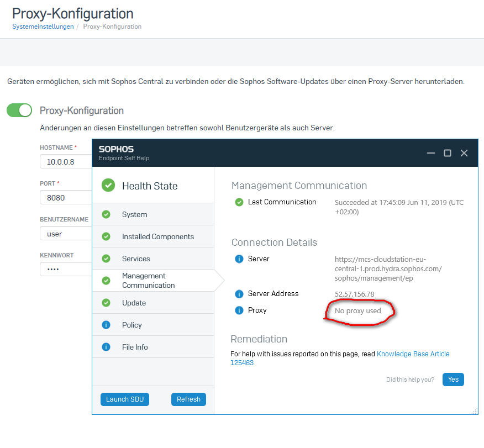Open the File Info section
The width and height of the screenshot is (484, 448).
click(153, 347)
